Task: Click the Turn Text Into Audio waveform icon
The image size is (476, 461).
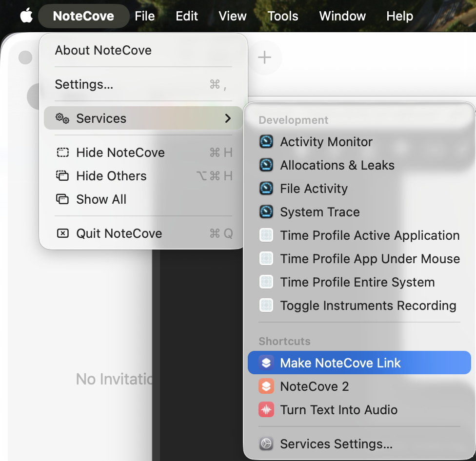Action: click(266, 409)
